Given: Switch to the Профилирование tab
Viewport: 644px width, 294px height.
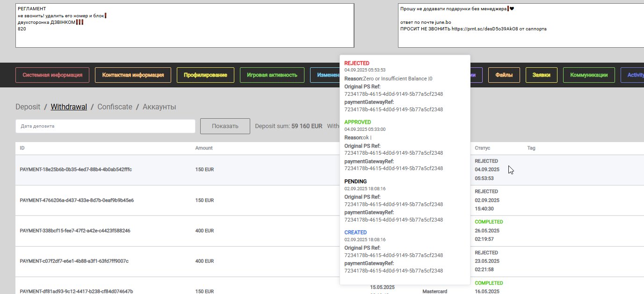Looking at the screenshot, I should (205, 75).
